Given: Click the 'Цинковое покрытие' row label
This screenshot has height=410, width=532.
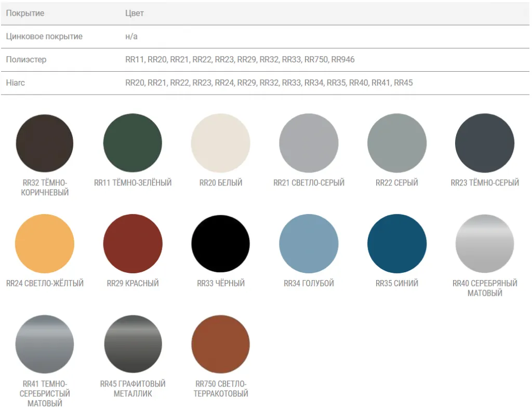Looking at the screenshot, I should point(44,37).
